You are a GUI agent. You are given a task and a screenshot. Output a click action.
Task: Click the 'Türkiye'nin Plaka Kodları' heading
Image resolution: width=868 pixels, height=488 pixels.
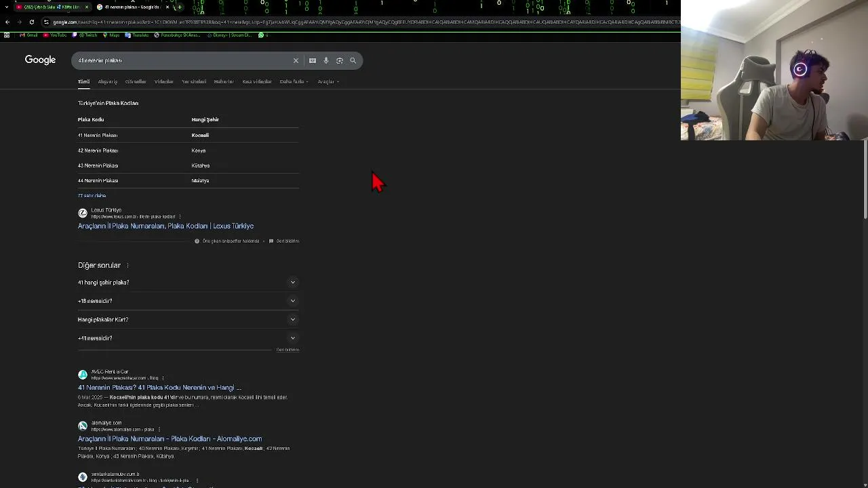pos(108,103)
